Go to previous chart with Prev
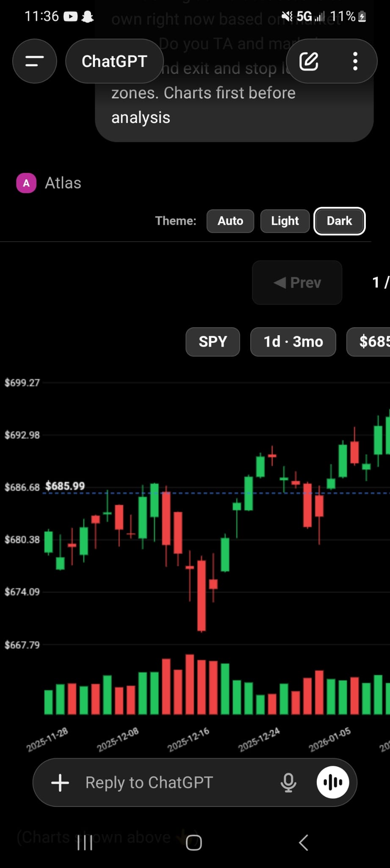The width and height of the screenshot is (390, 868). 297,282
